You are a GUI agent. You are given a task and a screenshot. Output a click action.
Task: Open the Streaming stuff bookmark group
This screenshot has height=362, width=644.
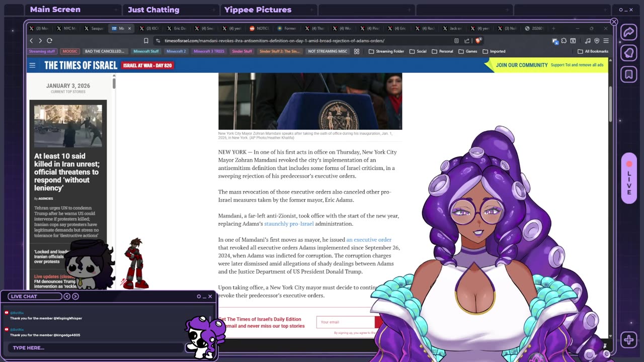tap(42, 51)
